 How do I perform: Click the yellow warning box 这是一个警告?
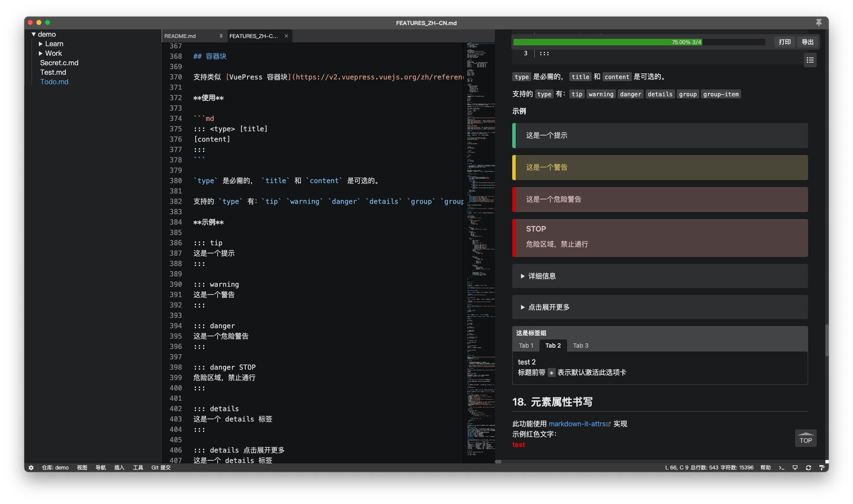click(660, 168)
